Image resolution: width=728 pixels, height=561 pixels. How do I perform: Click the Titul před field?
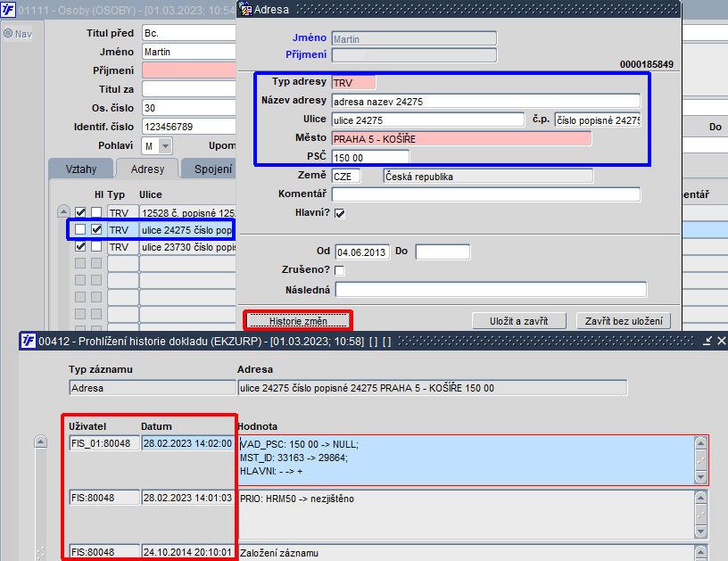click(x=189, y=33)
